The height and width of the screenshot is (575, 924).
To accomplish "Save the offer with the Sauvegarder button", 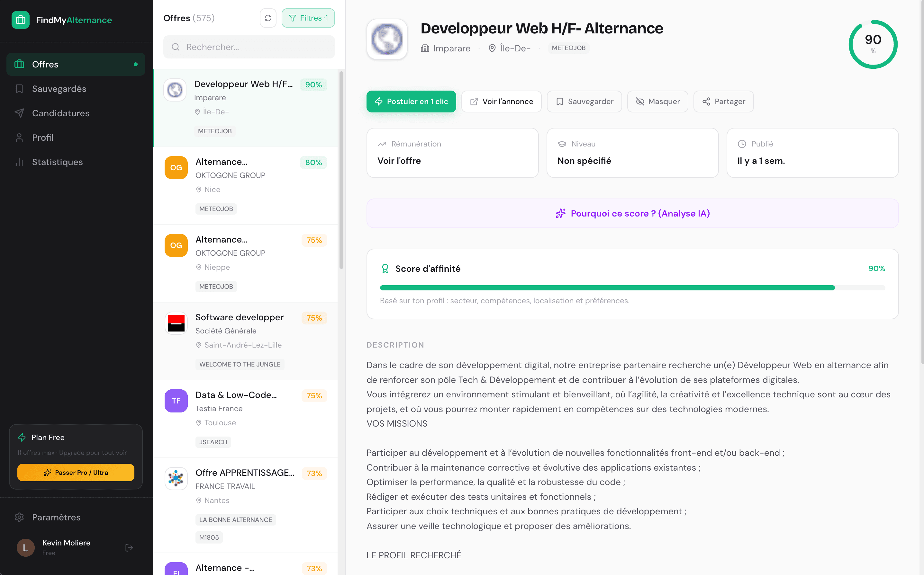I will pyautogui.click(x=584, y=102).
